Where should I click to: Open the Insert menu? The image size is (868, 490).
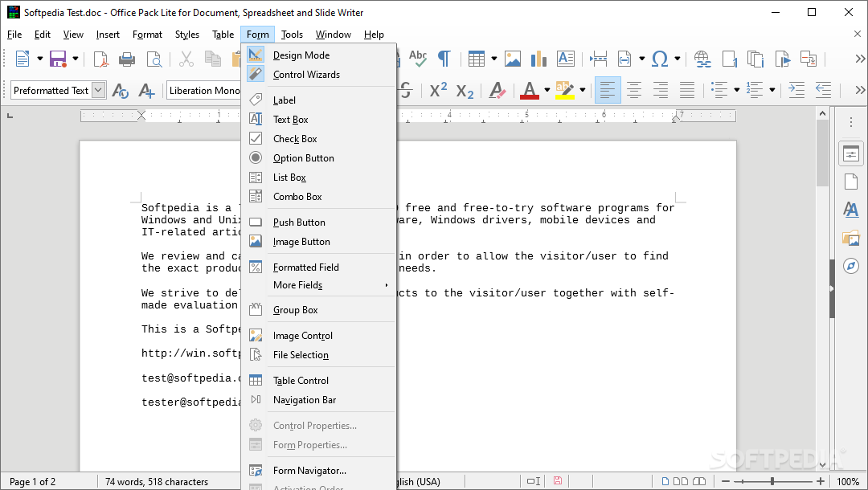click(x=108, y=35)
